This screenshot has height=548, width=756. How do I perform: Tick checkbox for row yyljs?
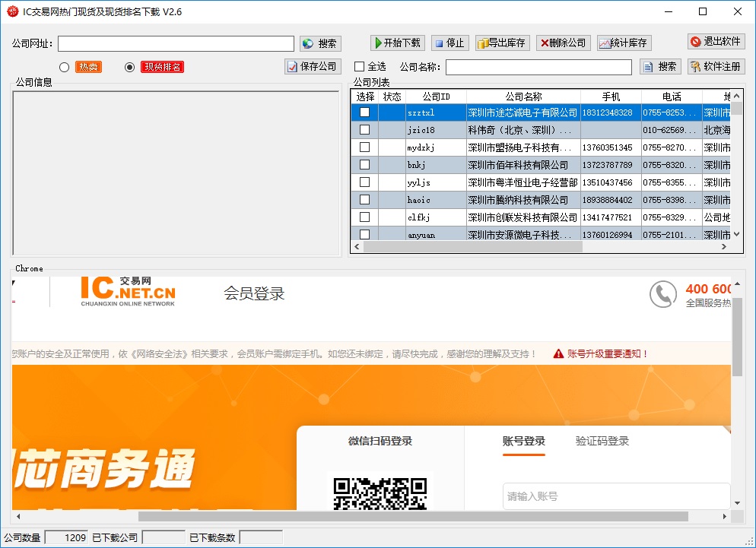tap(365, 182)
